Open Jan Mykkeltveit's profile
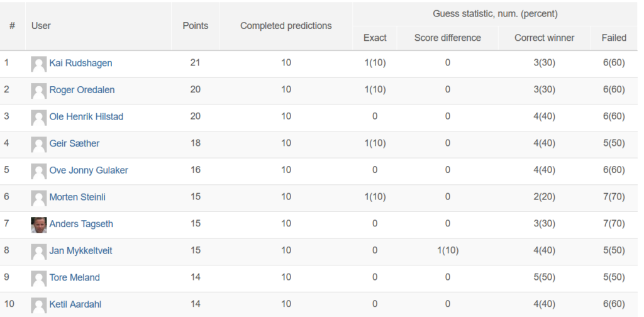 click(80, 250)
